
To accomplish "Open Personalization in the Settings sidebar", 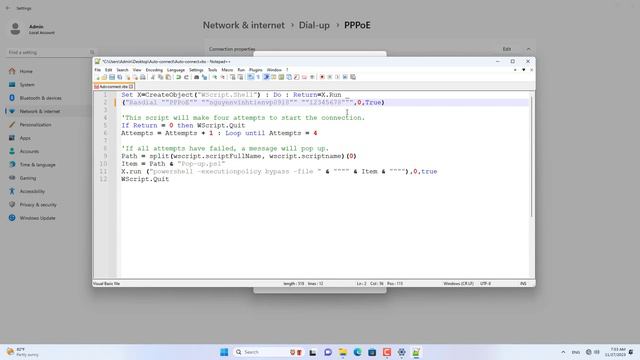I will tap(36, 124).
